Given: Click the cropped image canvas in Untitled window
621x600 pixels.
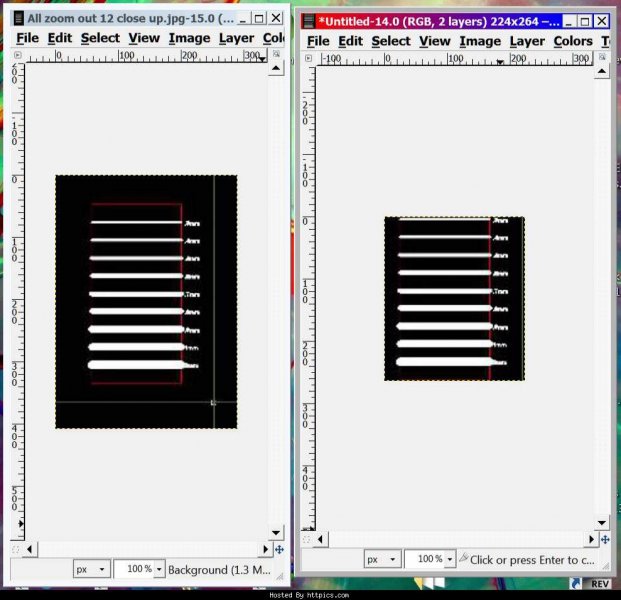Looking at the screenshot, I should point(455,299).
